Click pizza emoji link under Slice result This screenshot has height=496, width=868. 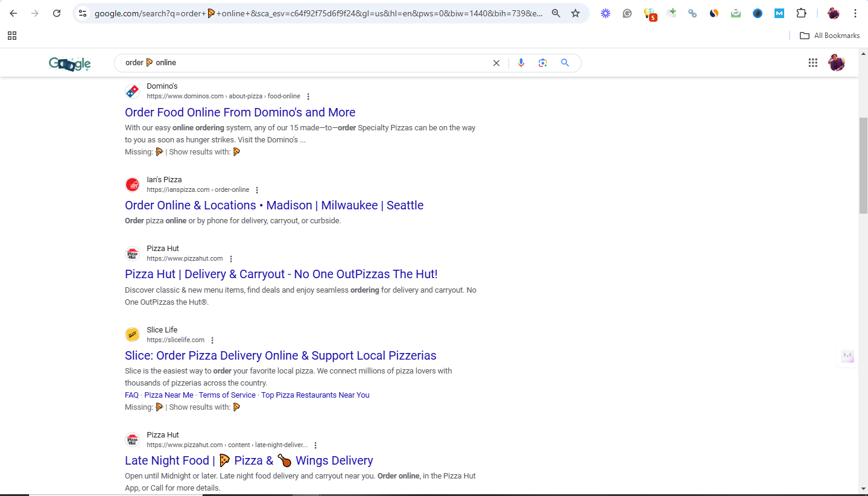coord(236,407)
